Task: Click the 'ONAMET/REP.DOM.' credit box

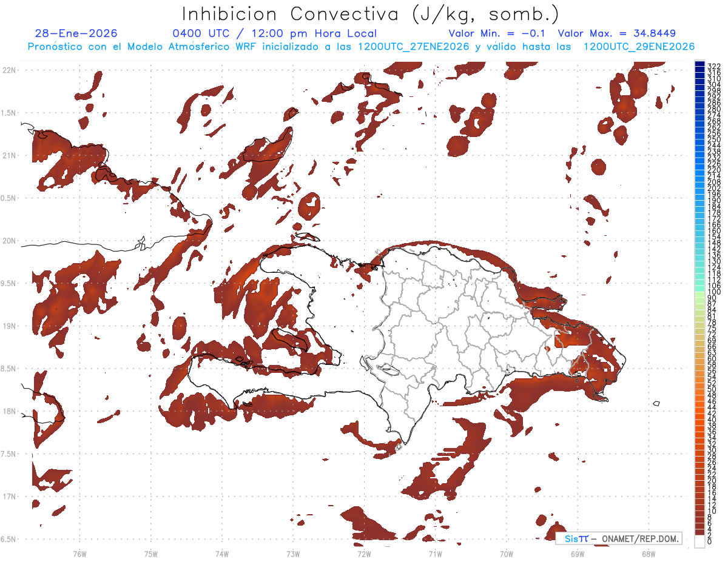Action: [x=618, y=538]
